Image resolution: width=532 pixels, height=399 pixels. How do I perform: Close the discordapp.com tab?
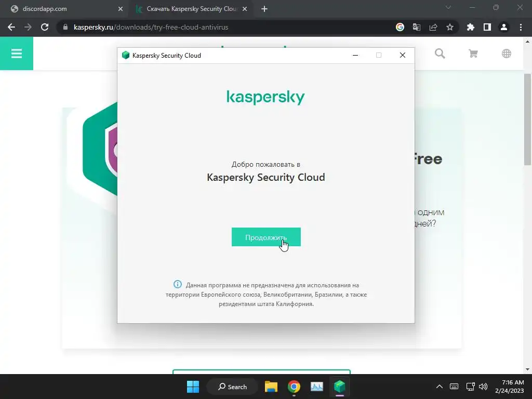[x=120, y=9]
